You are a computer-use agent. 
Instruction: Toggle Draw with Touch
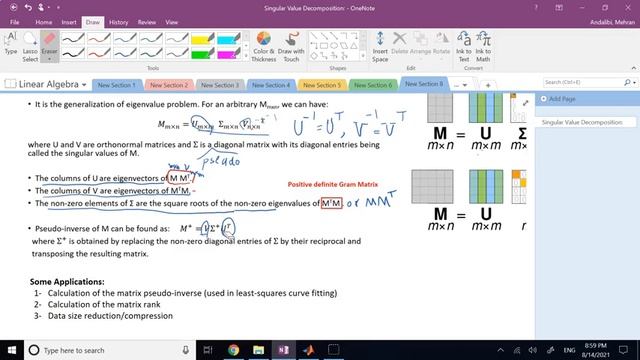[x=291, y=47]
